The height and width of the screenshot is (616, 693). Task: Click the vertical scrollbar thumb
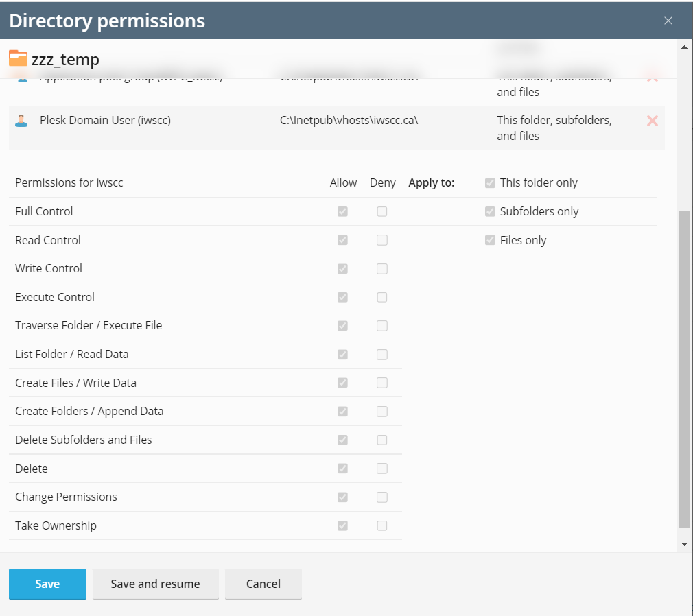coord(684,370)
